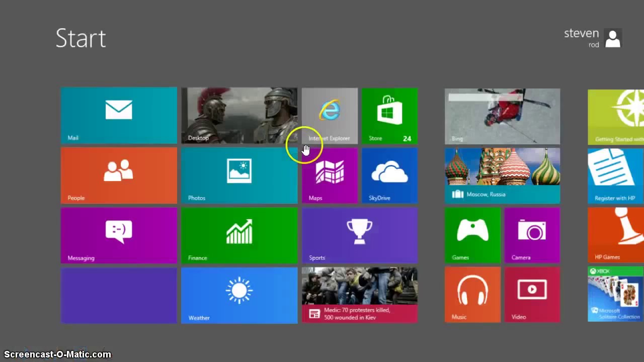The width and height of the screenshot is (644, 362).
Task: Open the Mail tile
Action: (119, 116)
